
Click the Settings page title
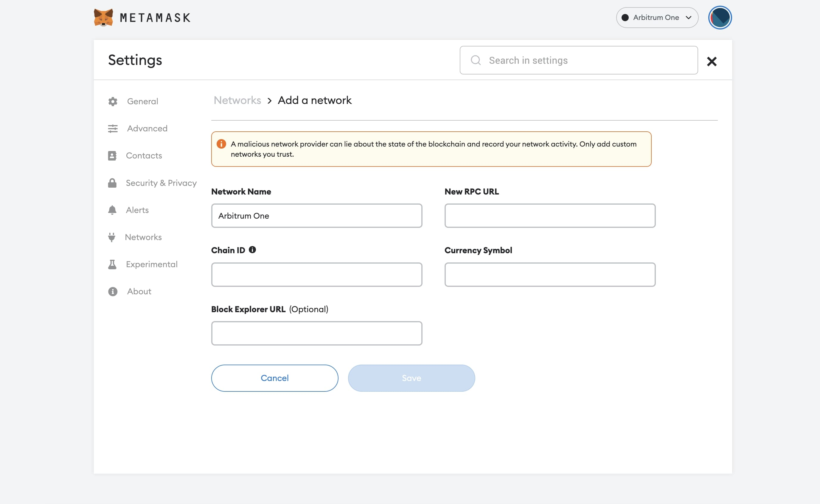(135, 60)
